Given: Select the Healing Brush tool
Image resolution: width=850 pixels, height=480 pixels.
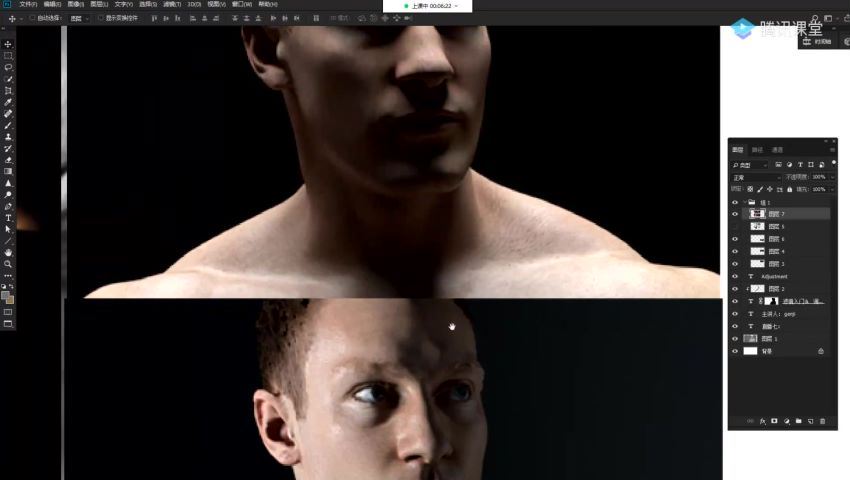Looking at the screenshot, I should click(8, 114).
